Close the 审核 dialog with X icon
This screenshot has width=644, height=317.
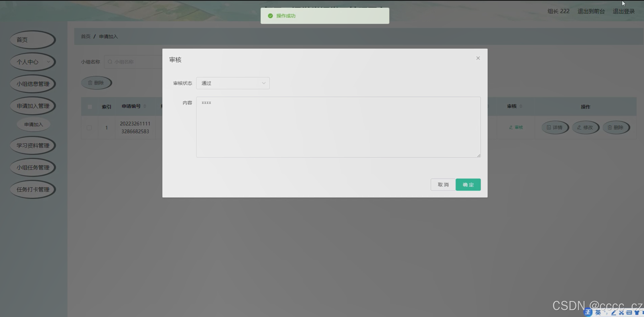pyautogui.click(x=478, y=58)
